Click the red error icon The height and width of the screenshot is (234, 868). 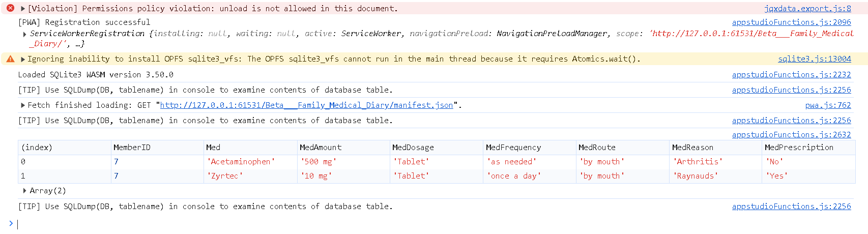pos(10,8)
